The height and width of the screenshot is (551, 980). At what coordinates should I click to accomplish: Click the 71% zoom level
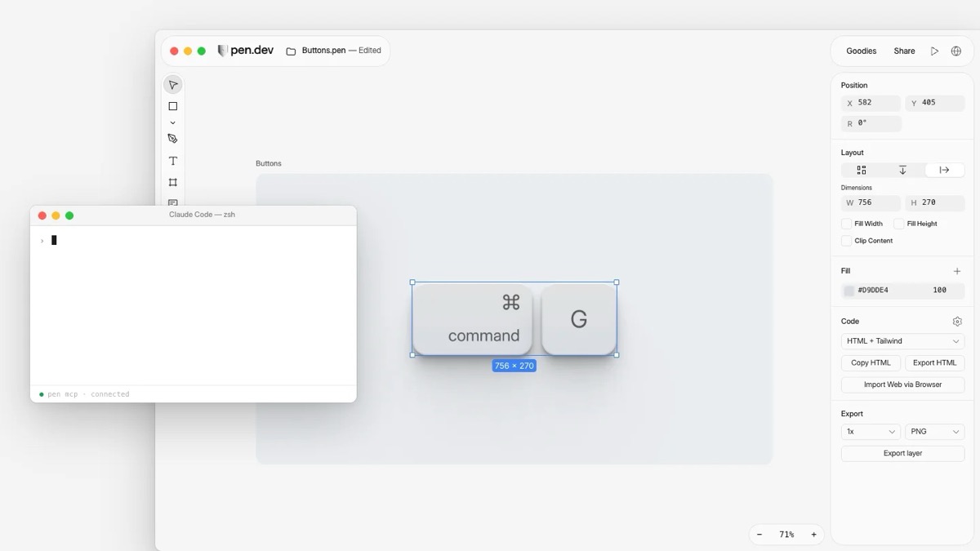786,535
